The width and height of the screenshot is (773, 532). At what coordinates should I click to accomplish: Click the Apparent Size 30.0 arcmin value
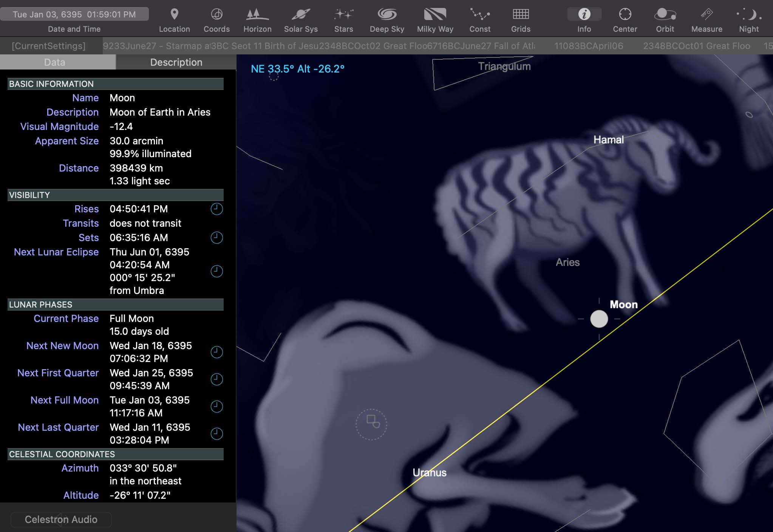point(136,141)
